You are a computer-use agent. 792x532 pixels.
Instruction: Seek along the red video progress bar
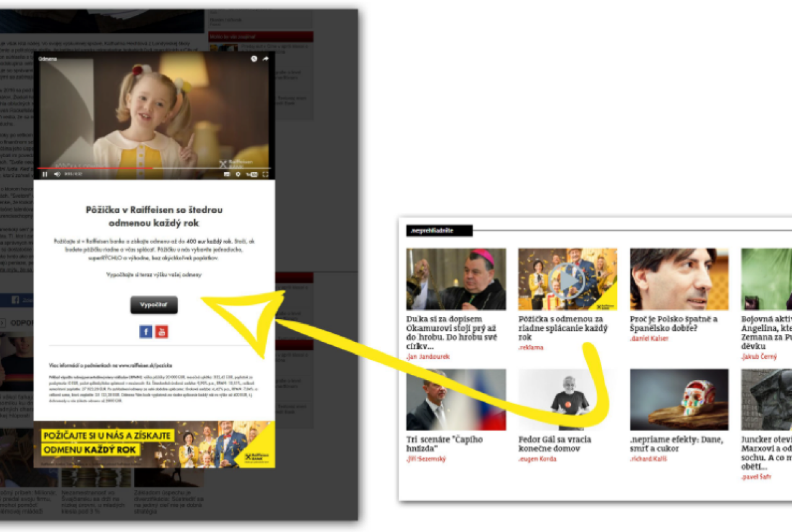155,168
